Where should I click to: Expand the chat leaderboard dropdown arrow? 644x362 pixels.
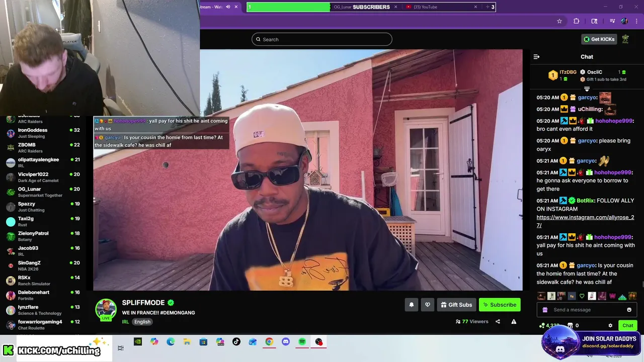coord(587,89)
